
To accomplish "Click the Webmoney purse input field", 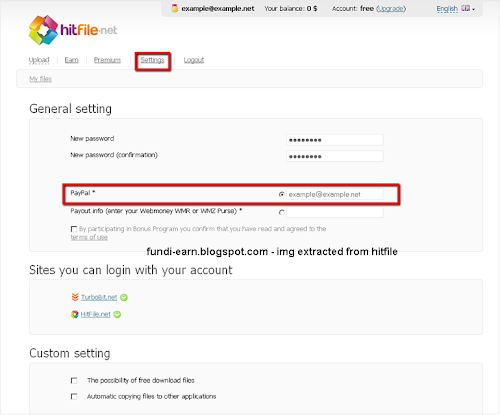I will tap(335, 212).
